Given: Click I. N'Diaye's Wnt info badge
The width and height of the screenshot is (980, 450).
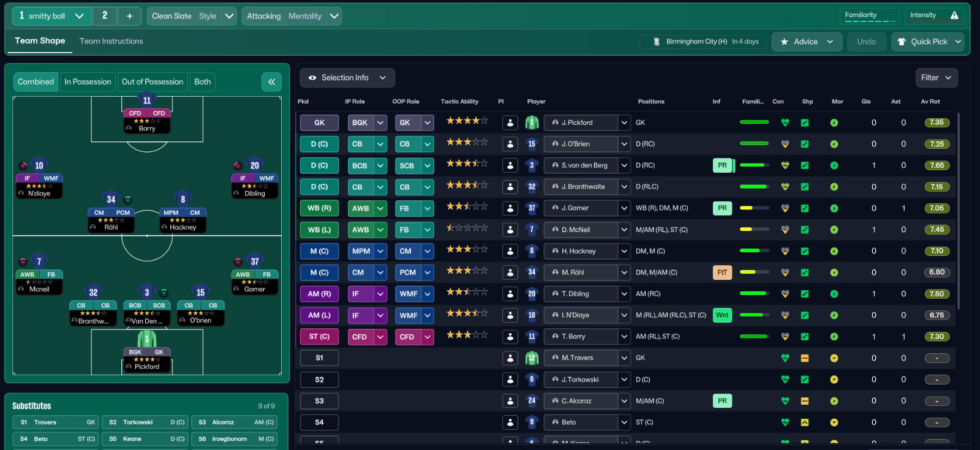Looking at the screenshot, I should (x=722, y=315).
